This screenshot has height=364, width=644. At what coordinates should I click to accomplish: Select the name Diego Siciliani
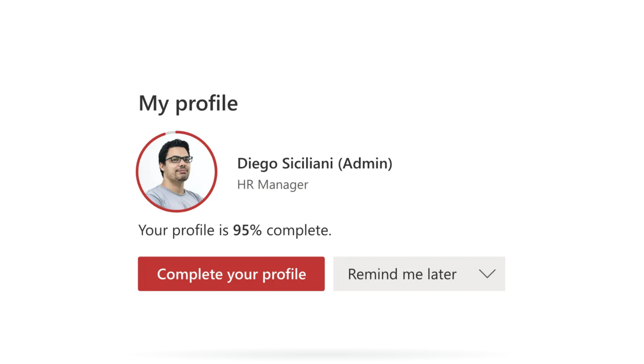click(x=285, y=163)
